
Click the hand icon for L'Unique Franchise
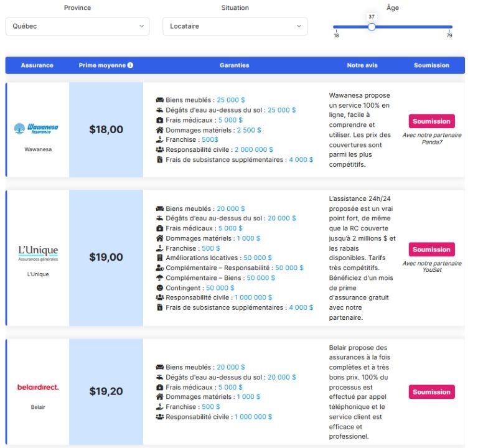[160, 248]
